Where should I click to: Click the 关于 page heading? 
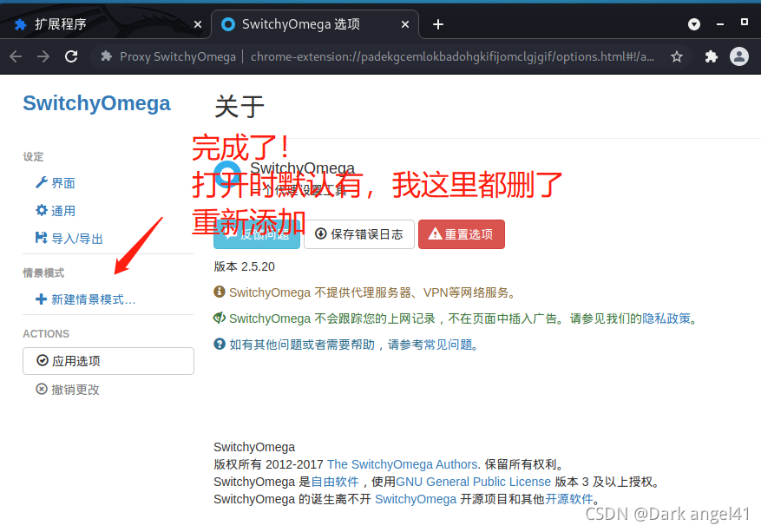[239, 106]
